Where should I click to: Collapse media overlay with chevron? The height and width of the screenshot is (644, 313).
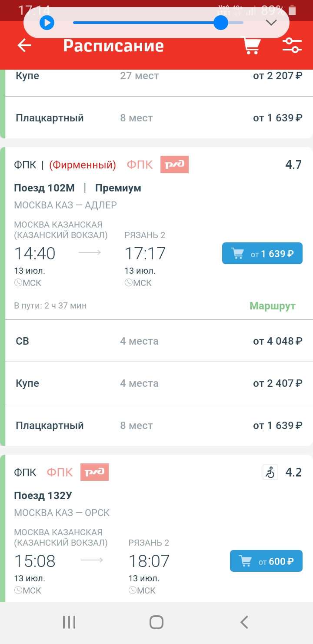pyautogui.click(x=271, y=23)
